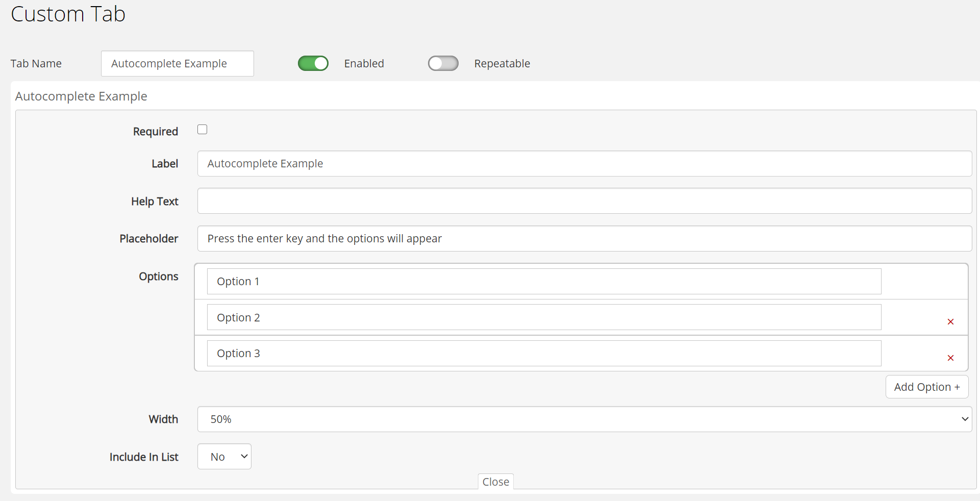The image size is (980, 501).
Task: Delete Option 2 with red X
Action: [950, 321]
